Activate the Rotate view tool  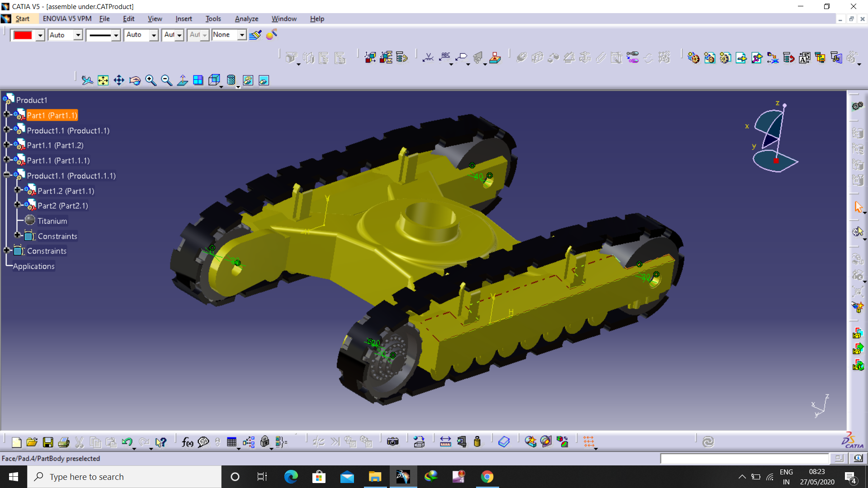tap(135, 80)
